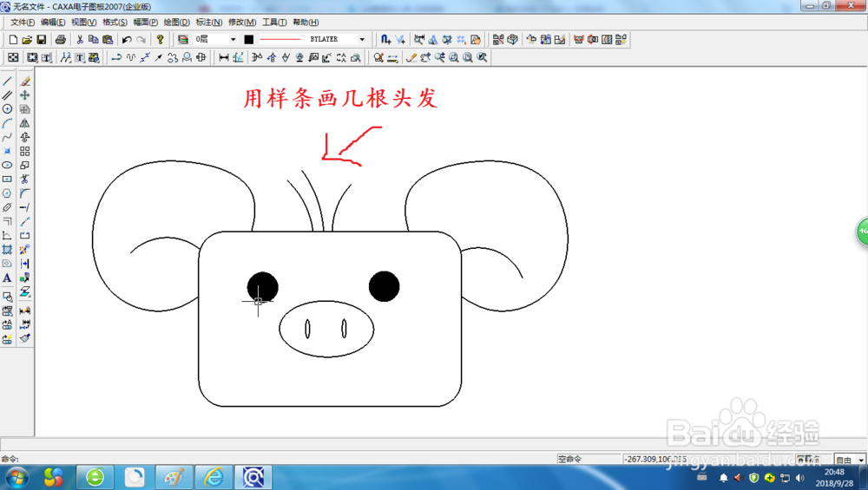Select the Parallel lines tool
868x490 pixels.
coord(7,95)
